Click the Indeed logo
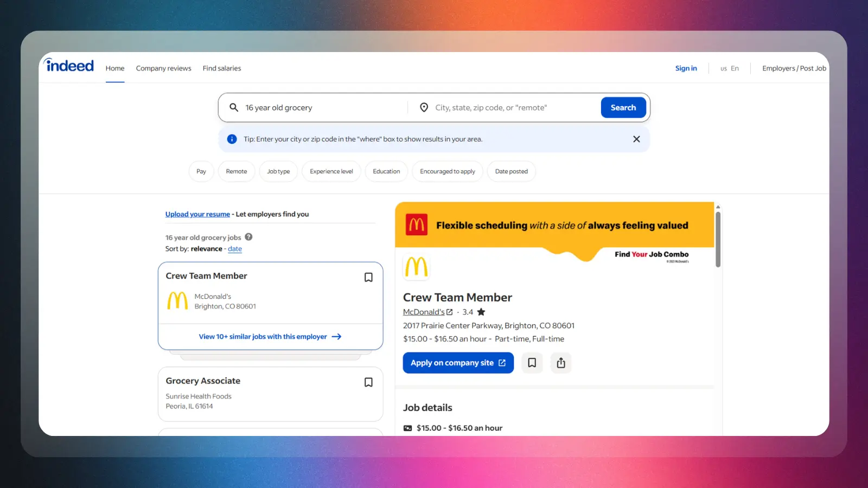The height and width of the screenshot is (488, 868). point(69,66)
